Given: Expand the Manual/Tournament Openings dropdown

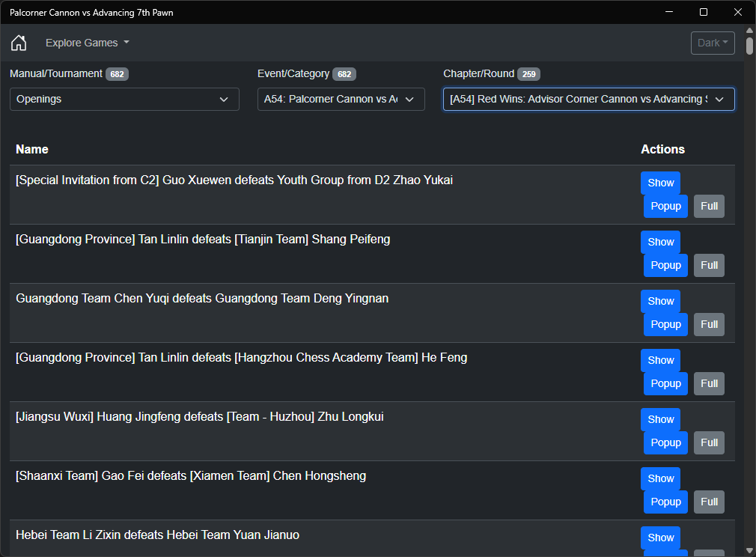Looking at the screenshot, I should pos(124,99).
